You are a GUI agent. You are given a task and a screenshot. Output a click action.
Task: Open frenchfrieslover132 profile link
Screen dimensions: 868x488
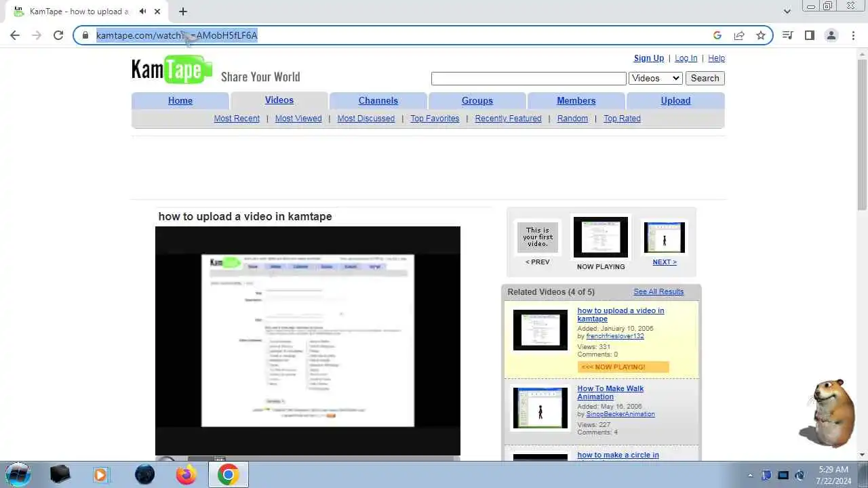pos(615,336)
